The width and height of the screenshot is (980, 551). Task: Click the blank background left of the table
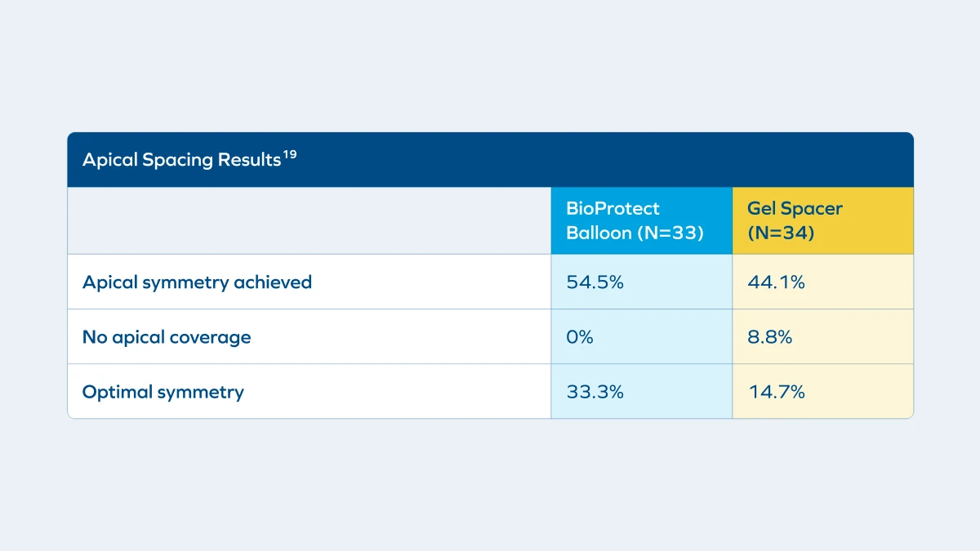click(33, 278)
